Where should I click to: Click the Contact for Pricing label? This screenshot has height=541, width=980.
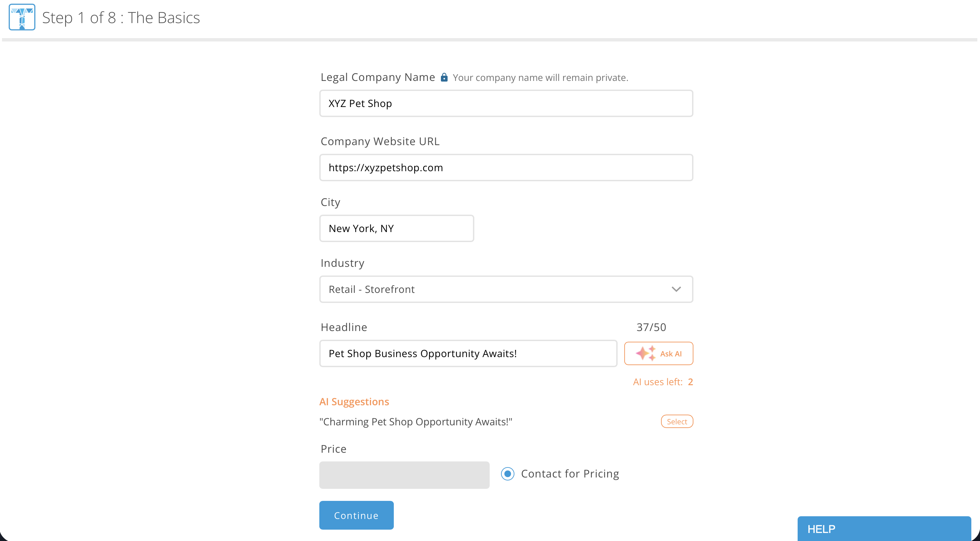pos(569,473)
